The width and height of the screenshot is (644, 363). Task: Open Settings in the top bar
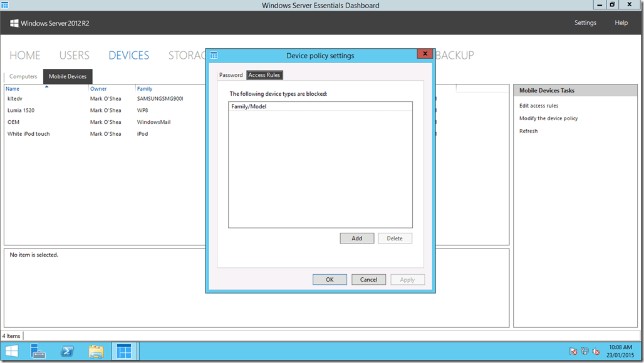[x=584, y=23]
